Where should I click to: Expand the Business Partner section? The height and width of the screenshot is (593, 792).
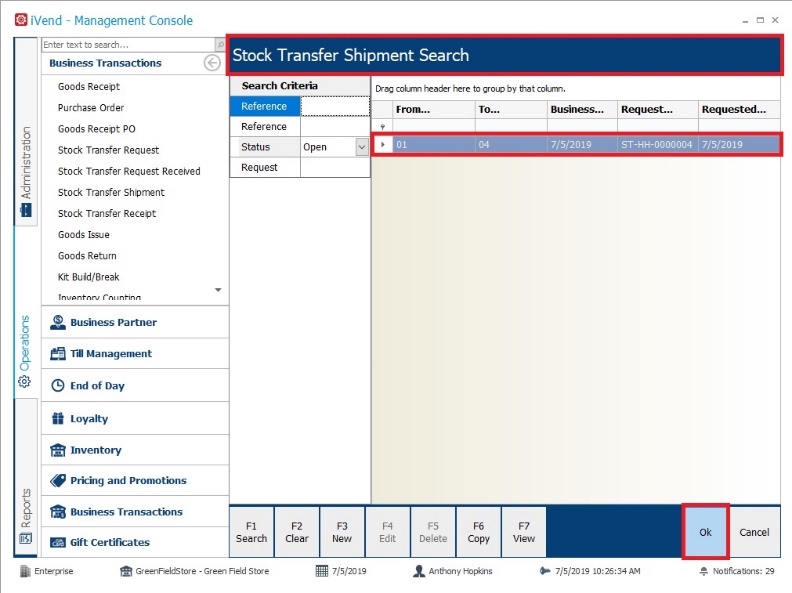(x=135, y=322)
